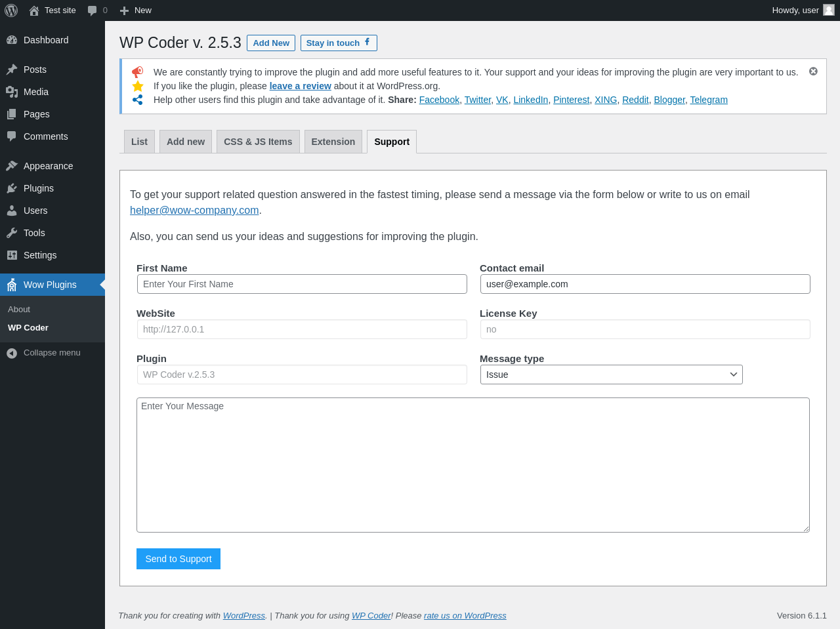Click the License Key field

645,329
